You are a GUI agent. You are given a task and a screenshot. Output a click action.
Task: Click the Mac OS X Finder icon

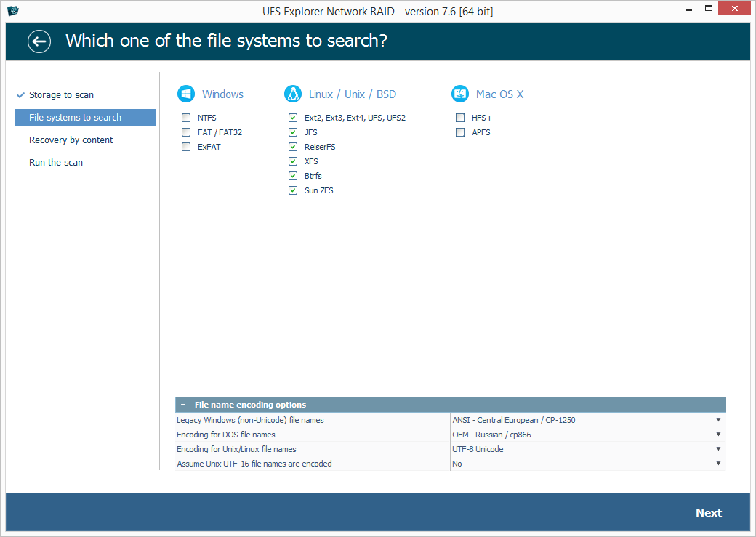[x=460, y=94]
